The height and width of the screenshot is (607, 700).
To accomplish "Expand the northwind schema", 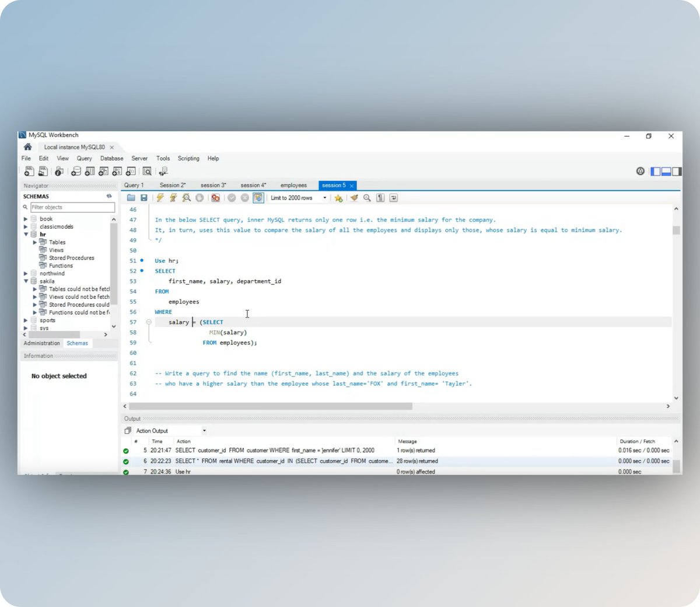I will 26,273.
